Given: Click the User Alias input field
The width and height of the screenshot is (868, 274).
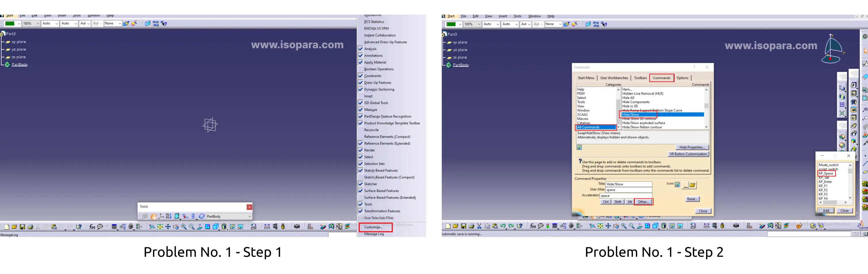Looking at the screenshot, I should click(628, 190).
